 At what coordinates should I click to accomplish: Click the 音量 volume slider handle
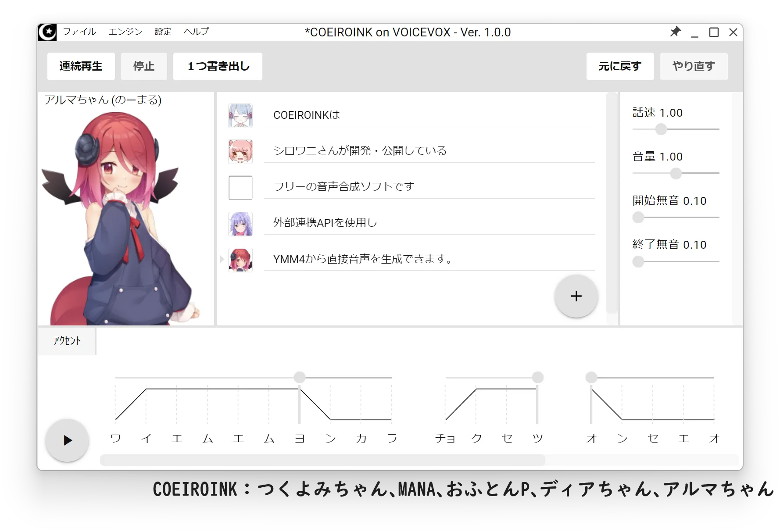(x=676, y=173)
